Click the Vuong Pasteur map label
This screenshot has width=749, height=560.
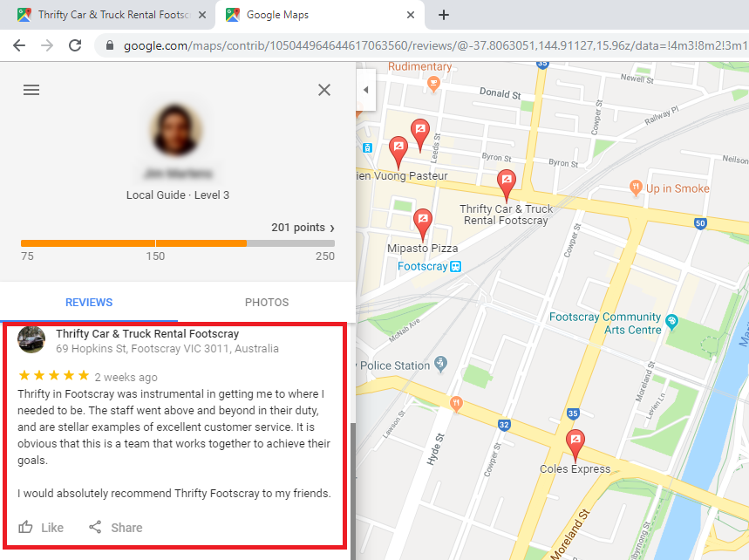[402, 176]
